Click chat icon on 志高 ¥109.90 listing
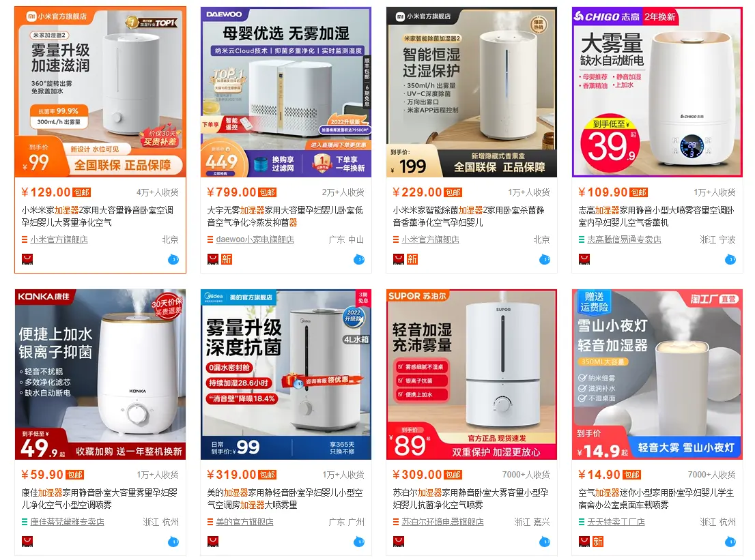The width and height of the screenshot is (755, 560). pos(730,260)
